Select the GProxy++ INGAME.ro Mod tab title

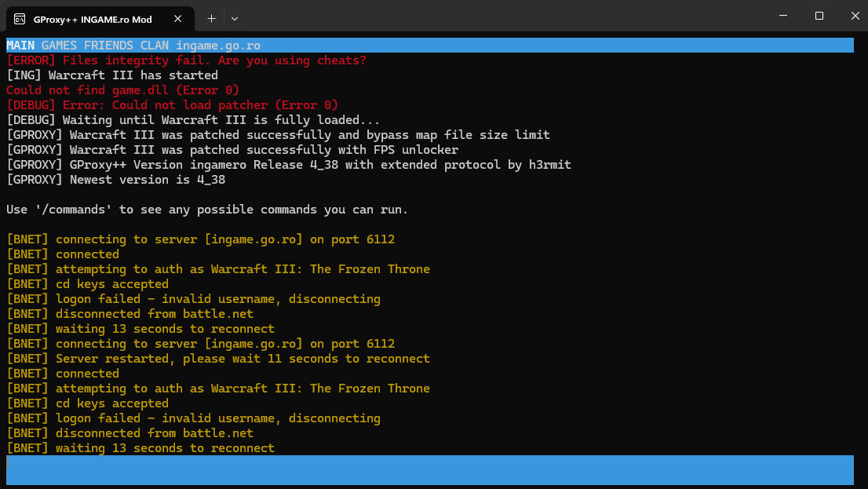pyautogui.click(x=93, y=18)
